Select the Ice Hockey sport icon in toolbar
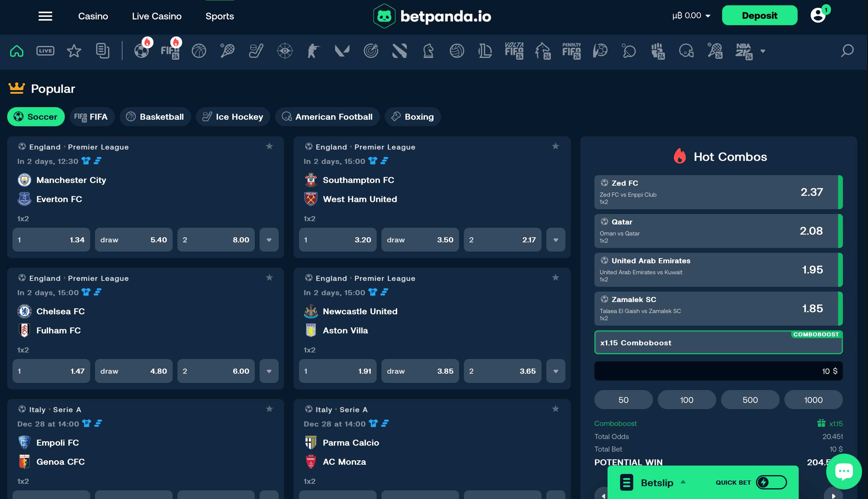Screen dimensions: 868x499 pyautogui.click(x=256, y=51)
